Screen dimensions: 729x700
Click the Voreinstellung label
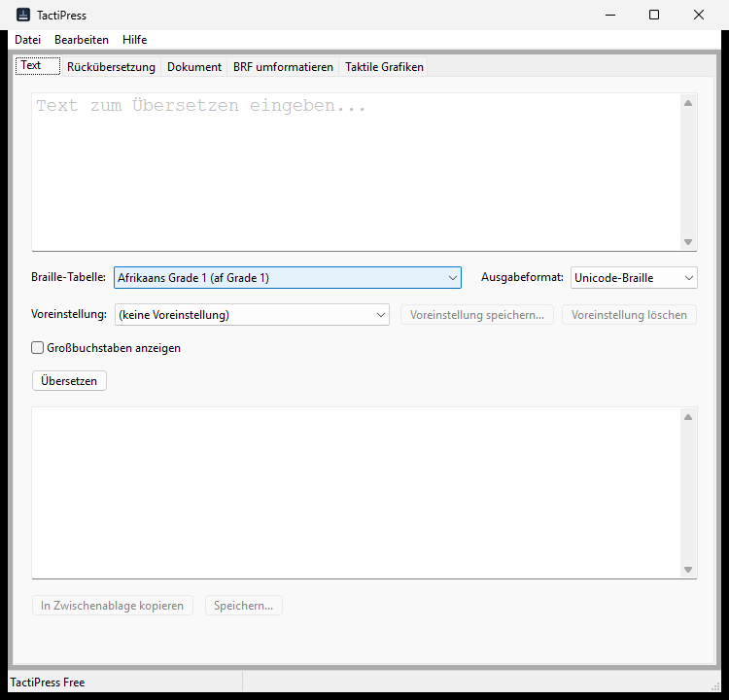point(69,314)
